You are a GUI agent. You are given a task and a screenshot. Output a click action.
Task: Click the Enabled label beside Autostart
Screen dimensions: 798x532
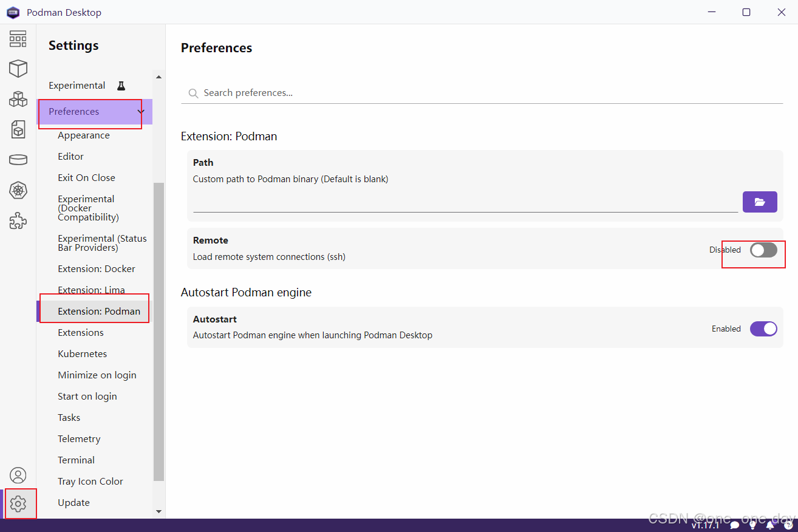point(726,329)
